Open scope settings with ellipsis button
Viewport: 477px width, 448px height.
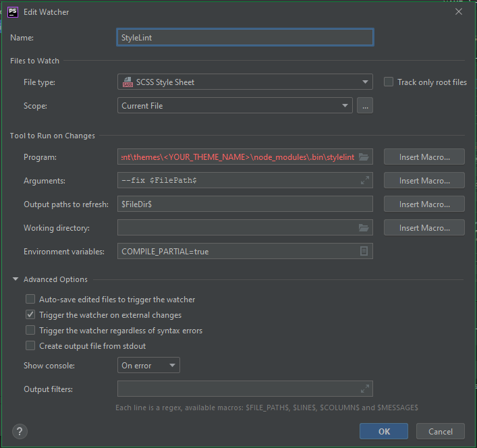tap(365, 105)
